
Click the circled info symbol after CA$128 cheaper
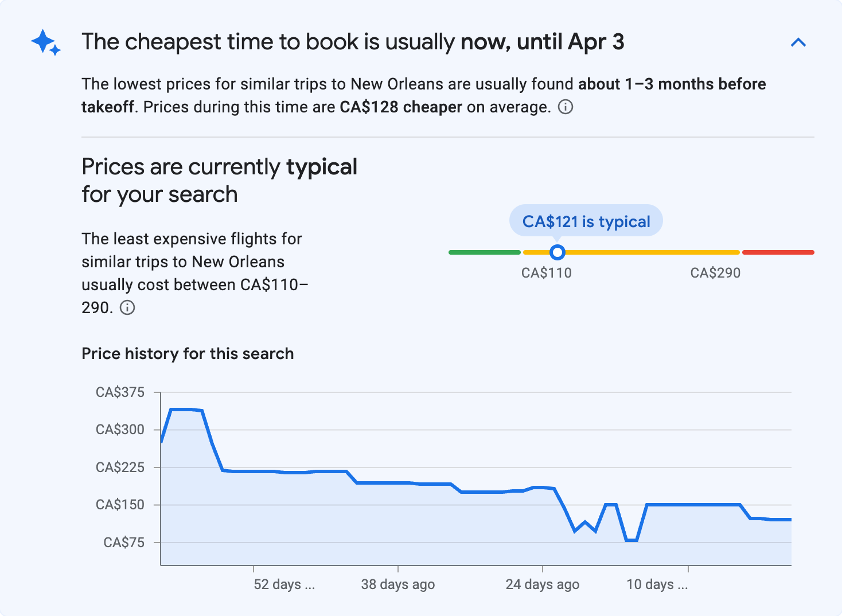coord(565,107)
